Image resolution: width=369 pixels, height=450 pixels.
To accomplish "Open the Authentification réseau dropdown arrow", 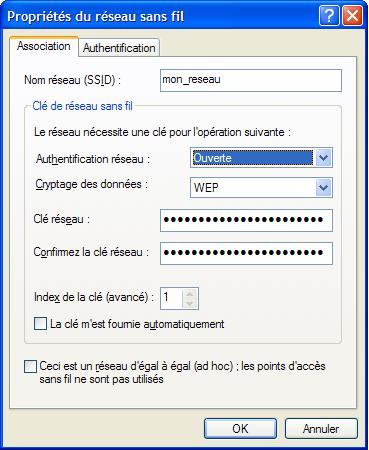I will point(323,158).
